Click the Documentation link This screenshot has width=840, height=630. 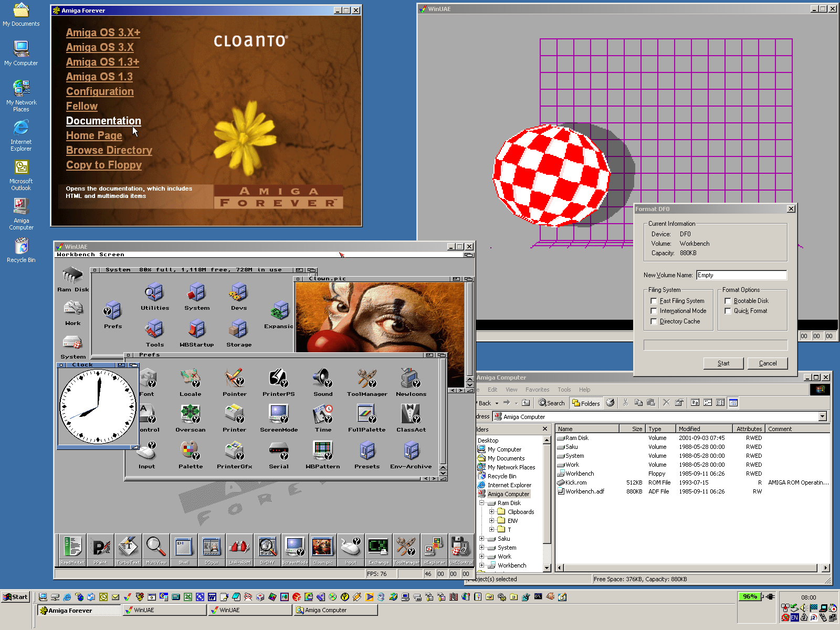click(103, 121)
